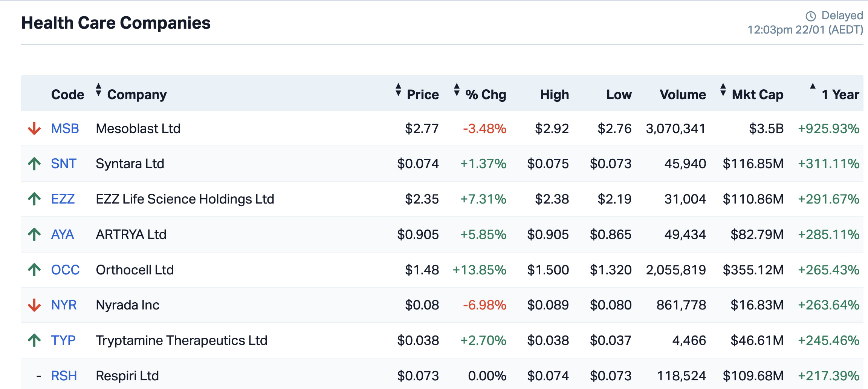Click the Orthocell Ltd company name
The image size is (868, 389).
[x=135, y=270]
